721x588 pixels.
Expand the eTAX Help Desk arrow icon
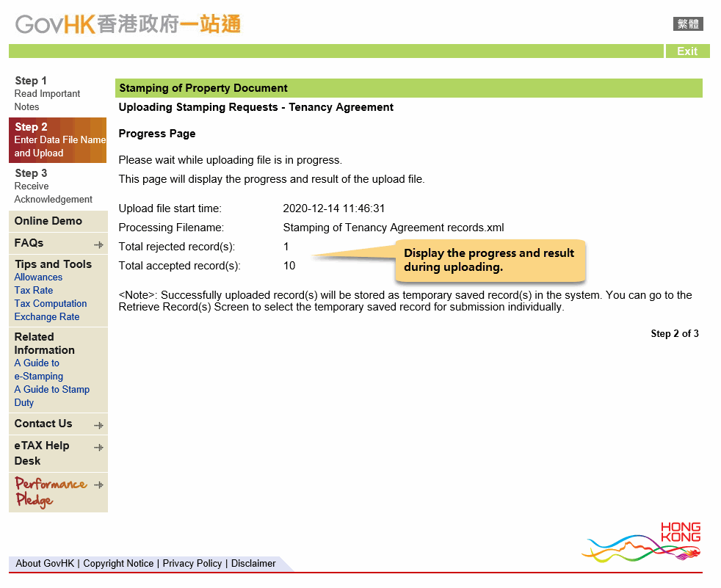tap(98, 447)
